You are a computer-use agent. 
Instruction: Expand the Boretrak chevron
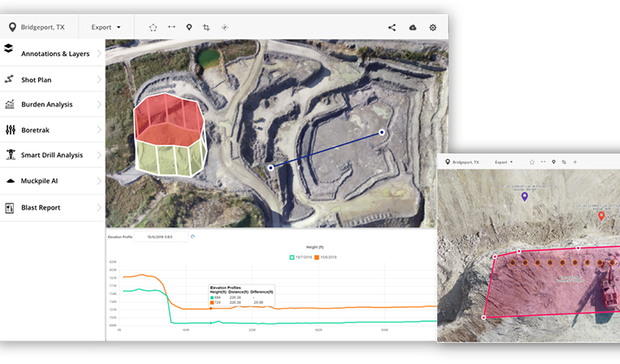coord(99,130)
